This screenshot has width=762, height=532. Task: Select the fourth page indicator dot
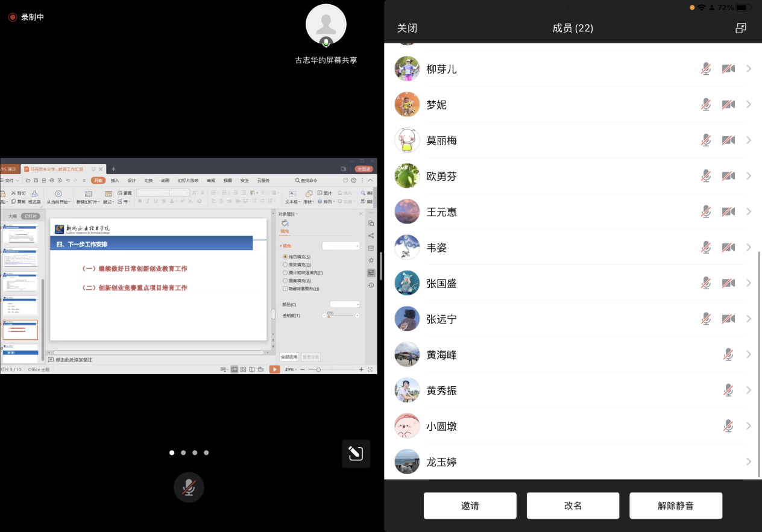click(x=206, y=452)
